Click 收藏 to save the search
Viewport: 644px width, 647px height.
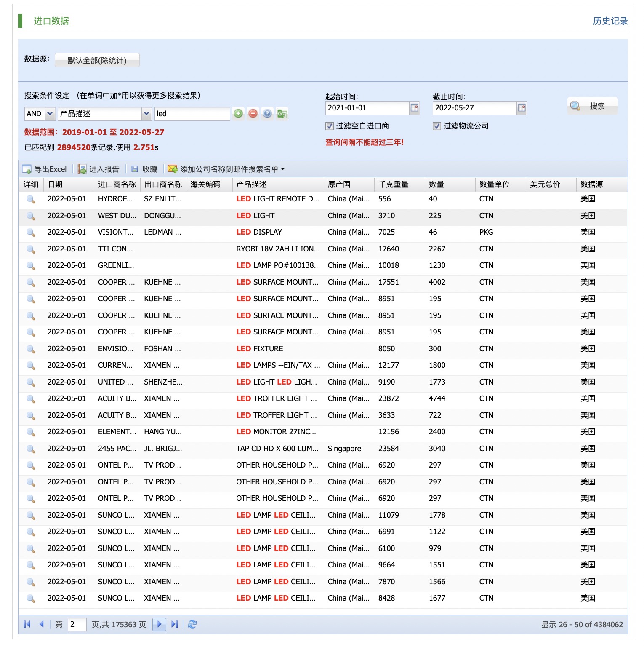[144, 169]
